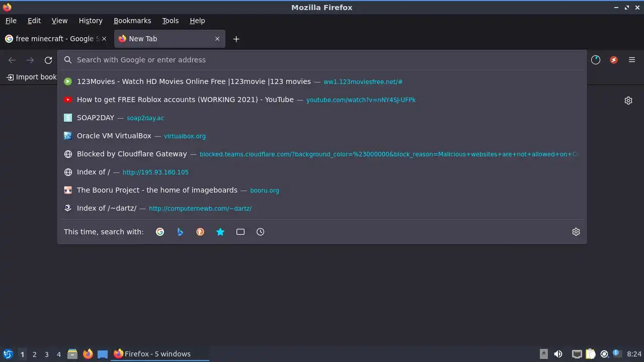Search this time with Bing
This screenshot has height=362, width=644.
pyautogui.click(x=180, y=232)
